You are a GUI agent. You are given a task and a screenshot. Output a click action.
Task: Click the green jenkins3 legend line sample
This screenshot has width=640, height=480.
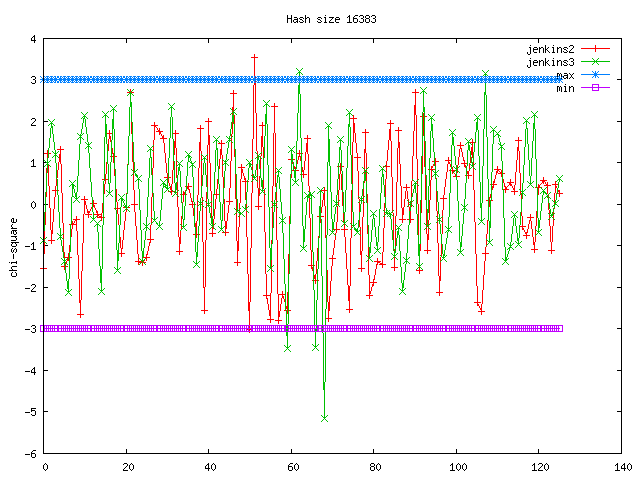[x=595, y=62]
